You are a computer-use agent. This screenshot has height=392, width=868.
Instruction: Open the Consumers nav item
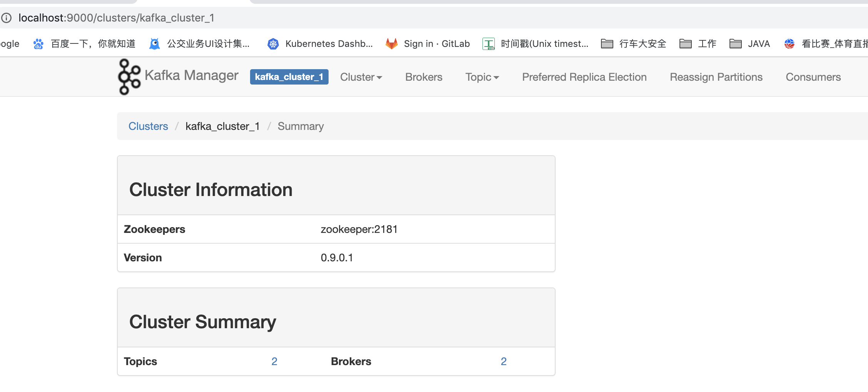[813, 77]
